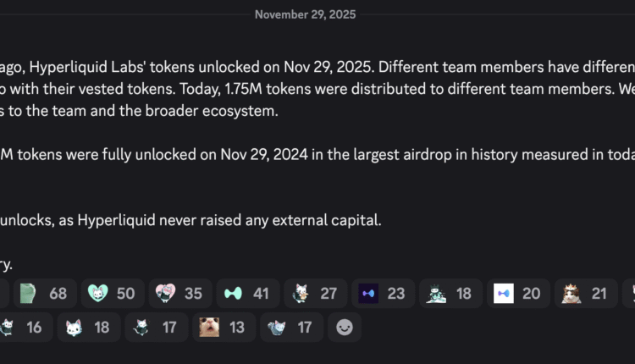Click the November 29, 2025 date divider
Screen dimensions: 635x364
tap(305, 14)
